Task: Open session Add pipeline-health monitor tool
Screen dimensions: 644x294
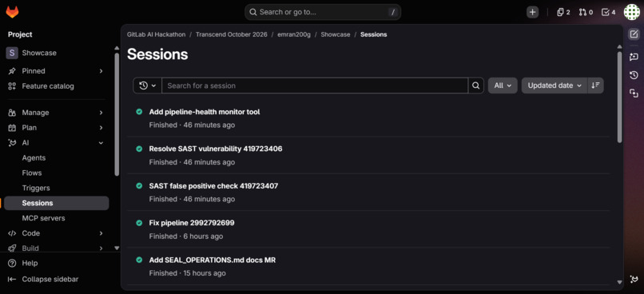Action: [x=204, y=112]
